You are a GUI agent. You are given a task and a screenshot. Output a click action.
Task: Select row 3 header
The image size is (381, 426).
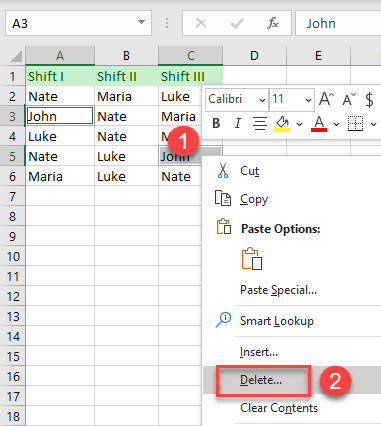pos(13,116)
